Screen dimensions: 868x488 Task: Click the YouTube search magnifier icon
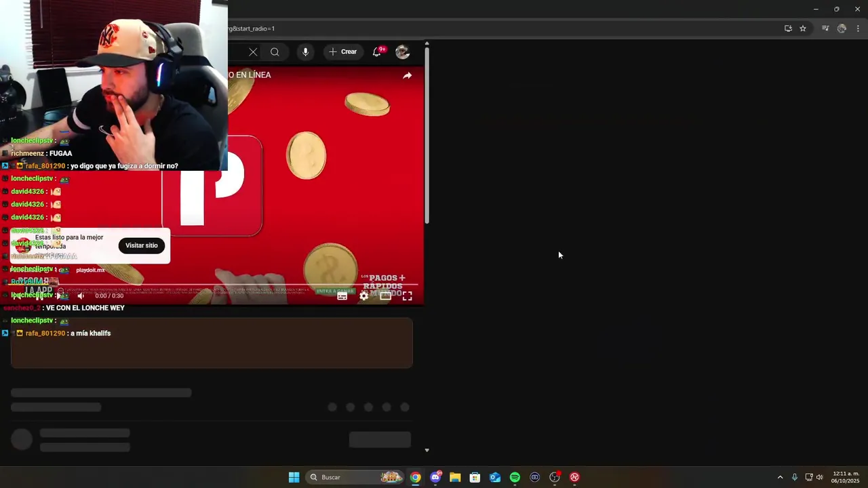point(275,52)
